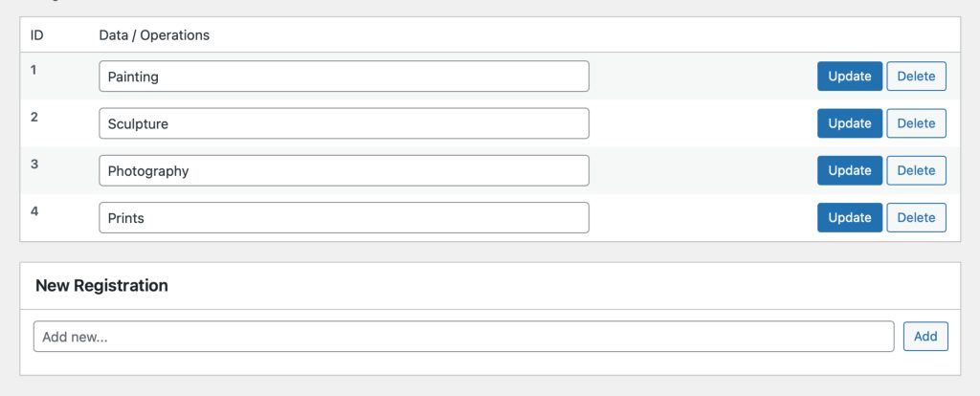Screen dimensions: 980x396
Task: Click Update button for Painting row
Action: pyautogui.click(x=849, y=77)
